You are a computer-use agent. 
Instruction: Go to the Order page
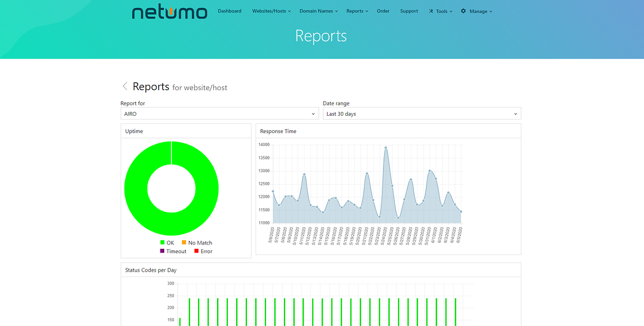point(383,11)
